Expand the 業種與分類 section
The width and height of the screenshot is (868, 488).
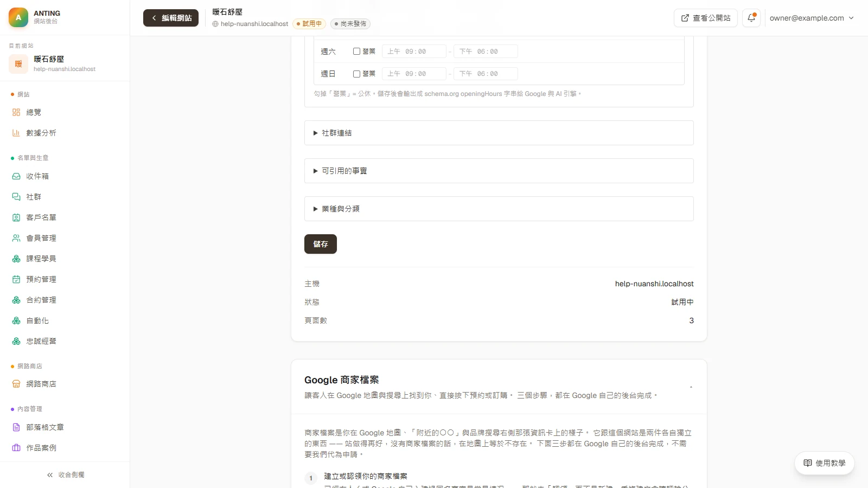click(x=499, y=209)
